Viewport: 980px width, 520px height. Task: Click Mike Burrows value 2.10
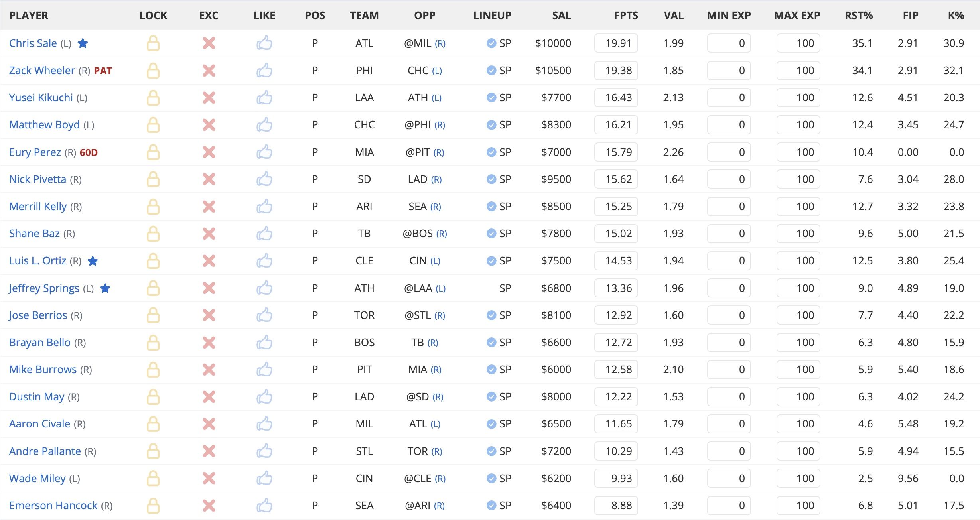coord(673,369)
